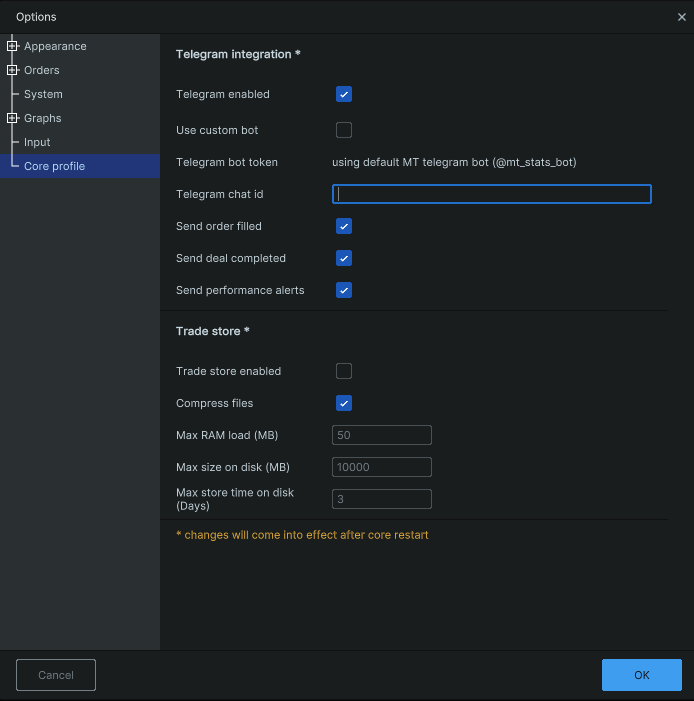The height and width of the screenshot is (701, 694).
Task: Disable the Telegram enabled checkbox
Action: [x=344, y=94]
